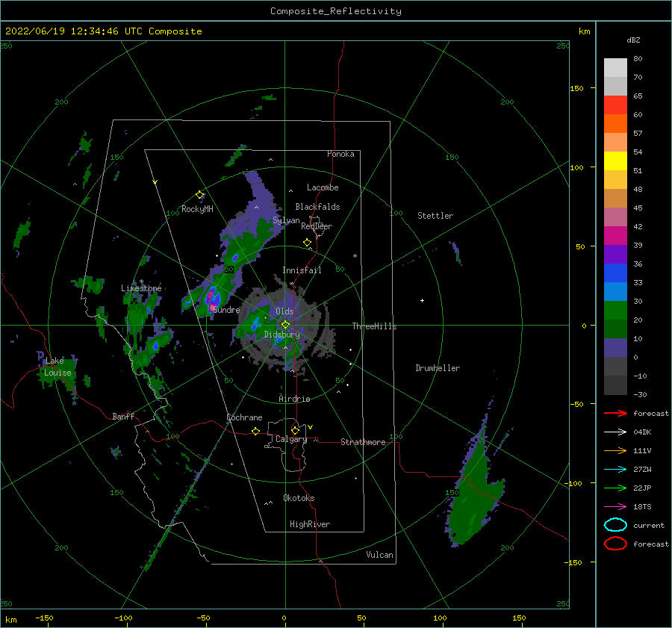The image size is (672, 628).
Task: Click the Innisfail label
Action: (302, 270)
